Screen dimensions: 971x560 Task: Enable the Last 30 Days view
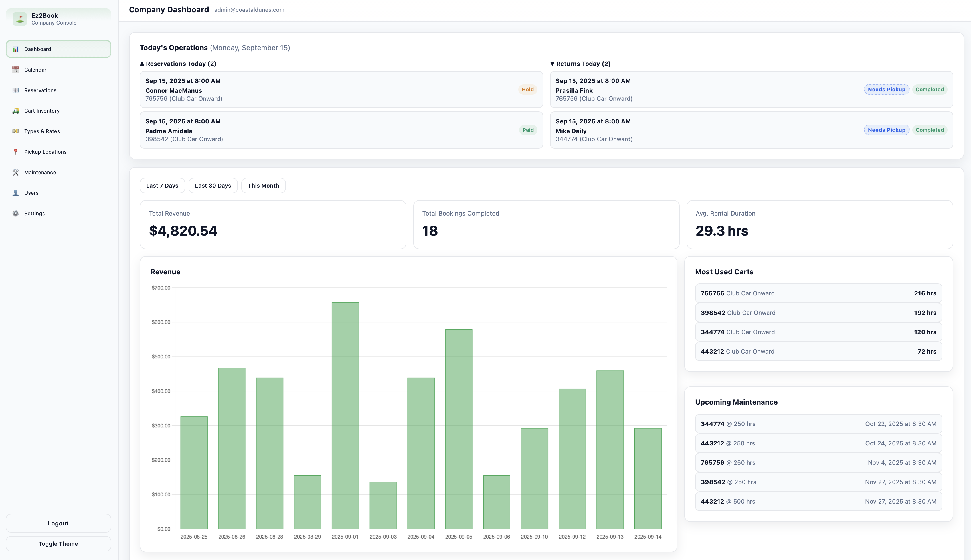click(213, 185)
